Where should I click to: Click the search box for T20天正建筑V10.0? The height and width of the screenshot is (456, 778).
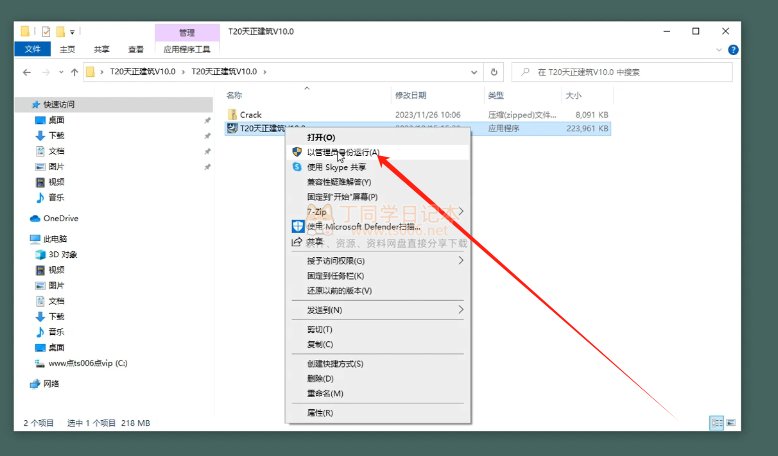coord(622,72)
